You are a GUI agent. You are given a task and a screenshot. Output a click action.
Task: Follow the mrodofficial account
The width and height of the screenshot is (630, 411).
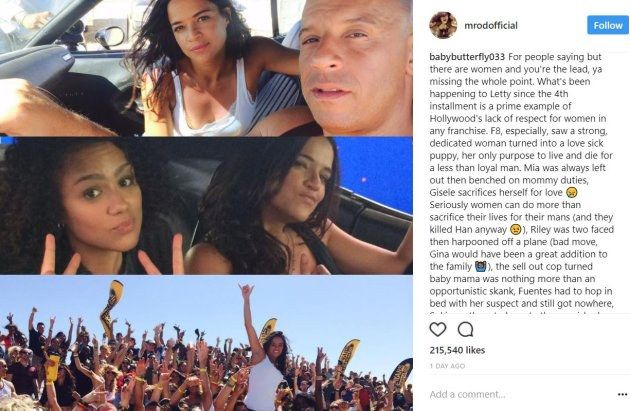608,25
